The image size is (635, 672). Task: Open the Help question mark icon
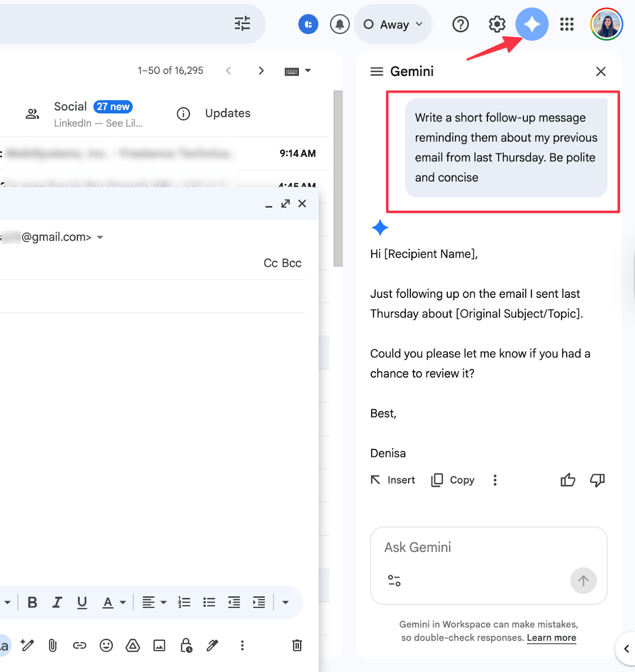coord(460,24)
